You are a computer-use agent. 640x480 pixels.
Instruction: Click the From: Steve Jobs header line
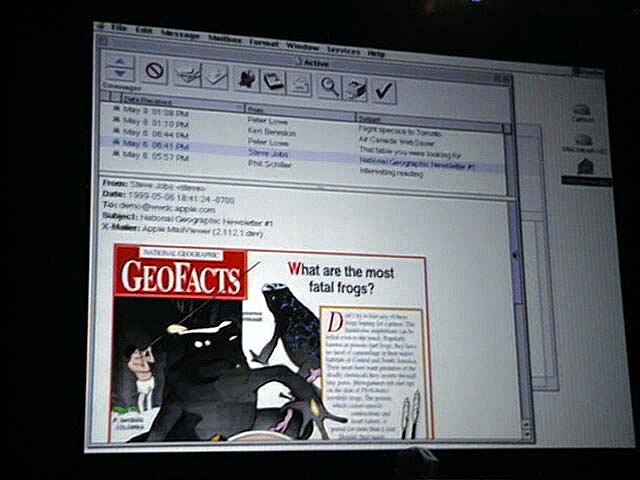point(153,185)
